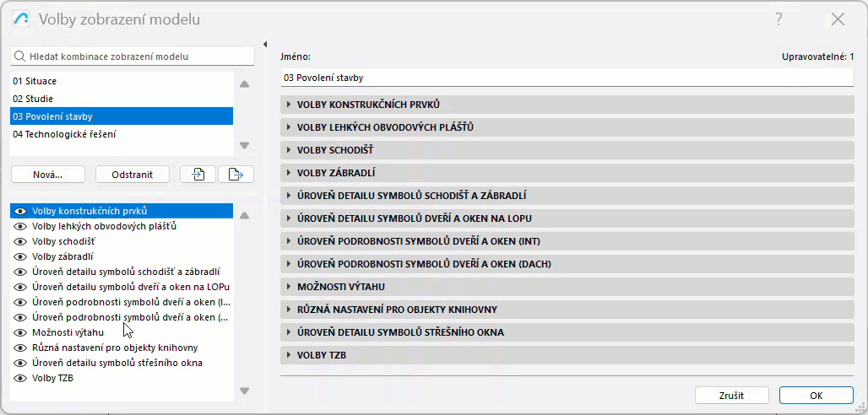868x415 pixels.
Task: Toggle eye icon for Volby TZB row
Action: (x=21, y=379)
